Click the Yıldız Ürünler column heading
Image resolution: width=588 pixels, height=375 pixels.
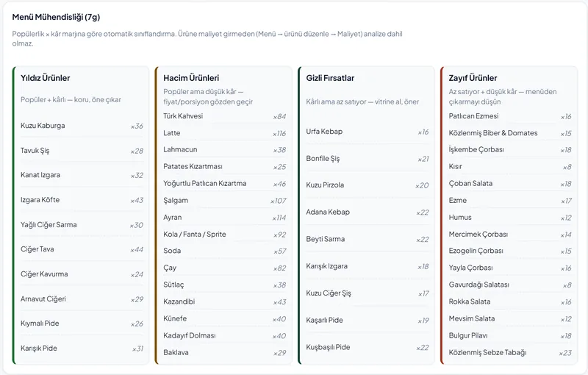[x=45, y=78]
